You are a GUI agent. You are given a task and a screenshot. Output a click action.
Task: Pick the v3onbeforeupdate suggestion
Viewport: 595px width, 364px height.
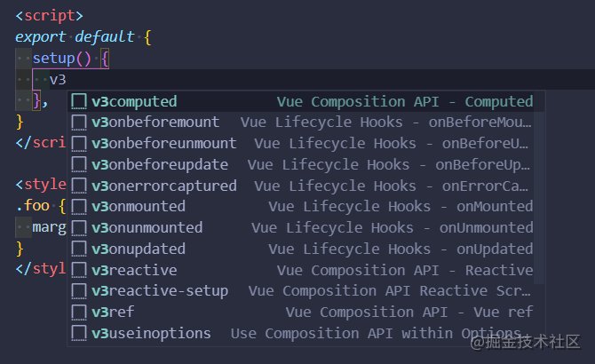(160, 165)
